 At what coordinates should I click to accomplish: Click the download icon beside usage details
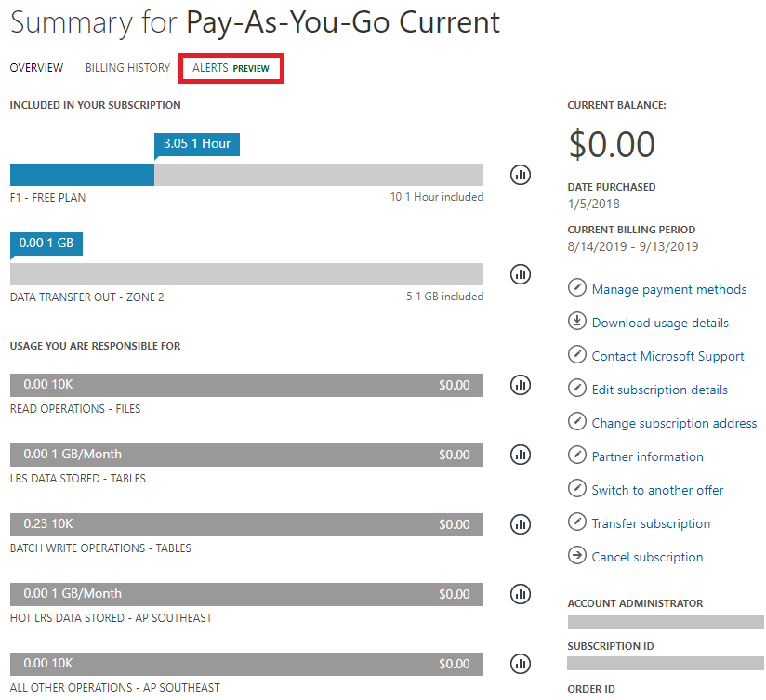(x=577, y=321)
